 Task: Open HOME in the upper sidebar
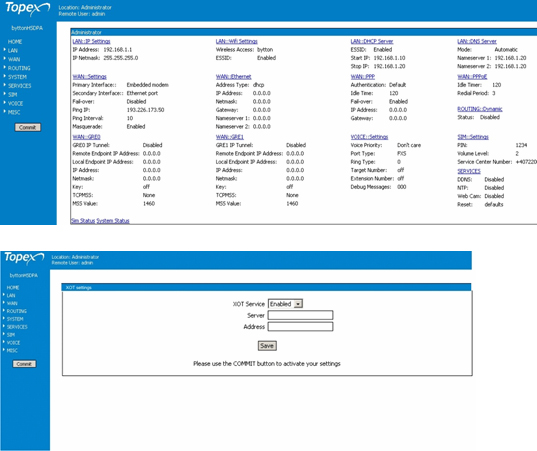click(15, 42)
